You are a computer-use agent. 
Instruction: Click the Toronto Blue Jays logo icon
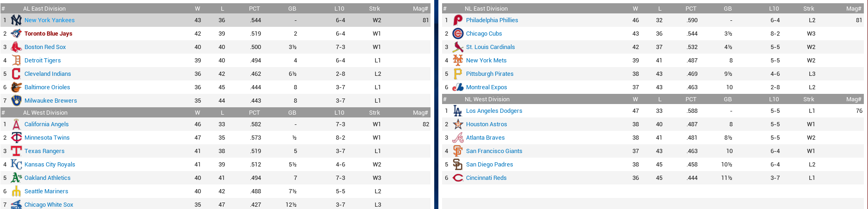point(16,34)
